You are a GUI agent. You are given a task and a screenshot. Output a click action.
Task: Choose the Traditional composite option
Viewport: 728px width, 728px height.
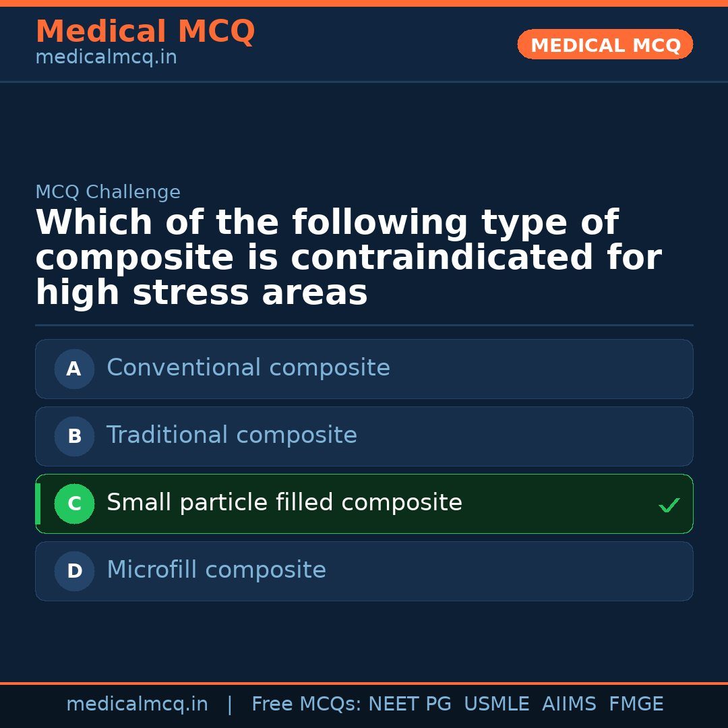coord(232,435)
